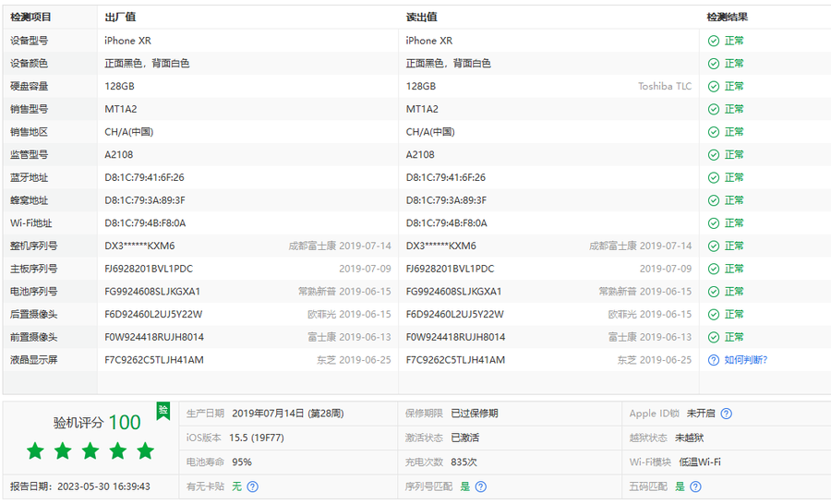This screenshot has width=831, height=504.
Task: Click the help icon next to 序列号匹配 是
Action: point(481,486)
